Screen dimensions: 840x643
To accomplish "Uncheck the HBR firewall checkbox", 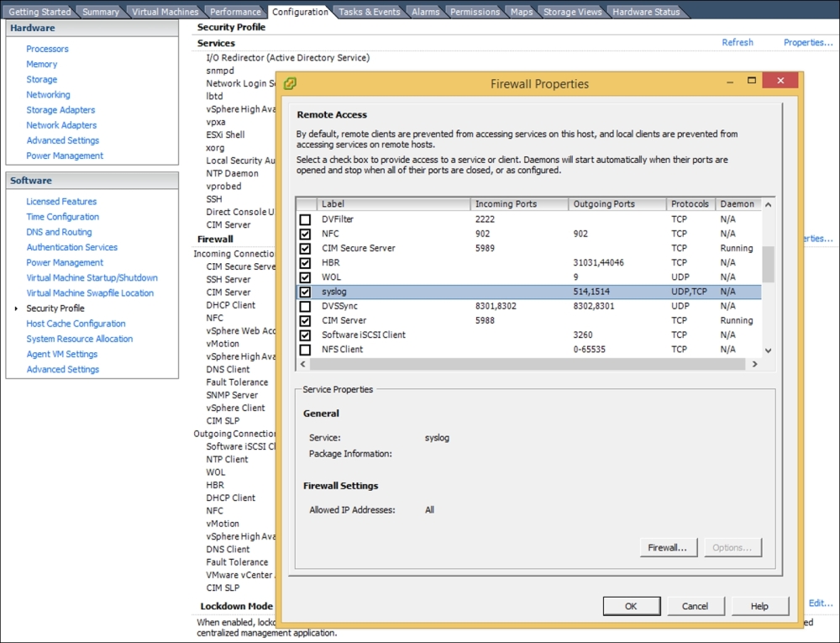I will (x=305, y=263).
